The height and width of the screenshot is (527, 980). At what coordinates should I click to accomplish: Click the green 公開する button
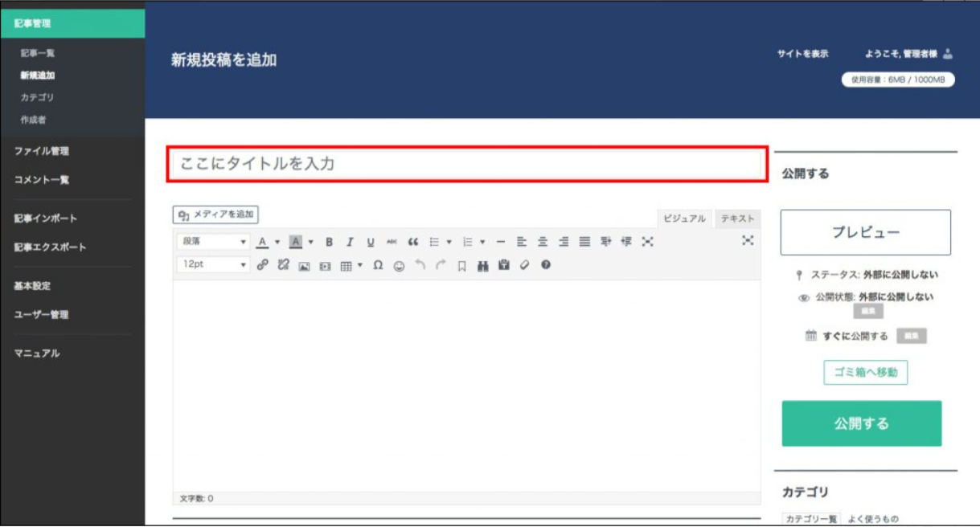(x=862, y=423)
